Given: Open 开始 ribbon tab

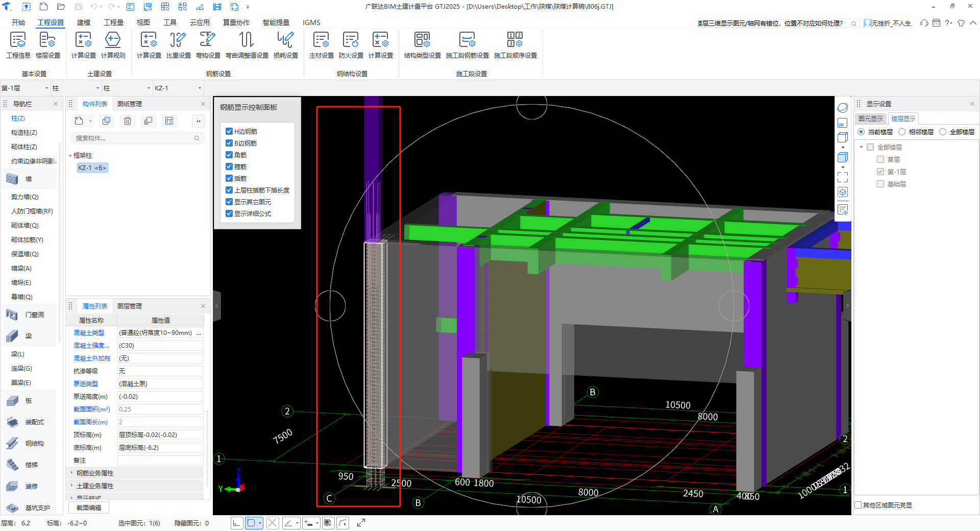Looking at the screenshot, I should (x=18, y=22).
